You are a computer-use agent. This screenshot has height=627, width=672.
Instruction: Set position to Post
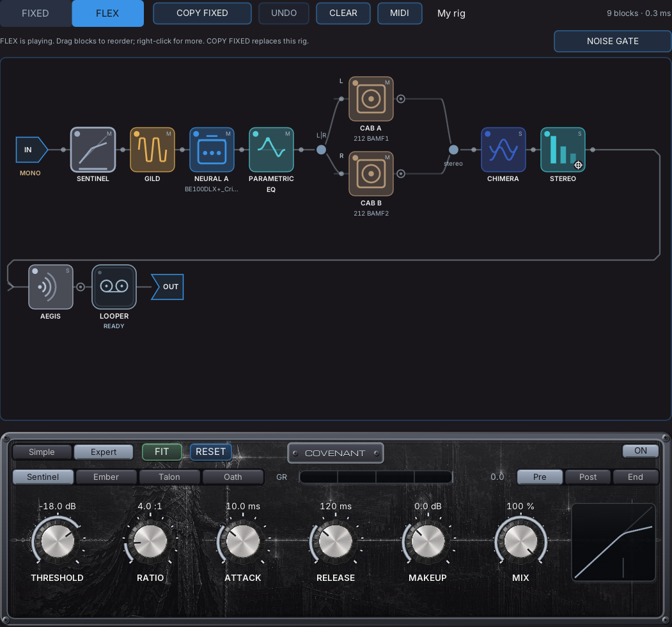coord(588,477)
